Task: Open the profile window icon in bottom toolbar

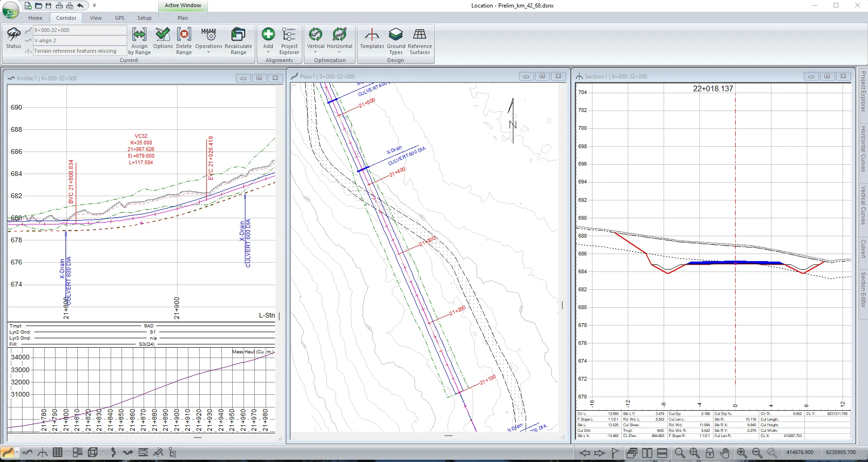Action: click(27, 453)
